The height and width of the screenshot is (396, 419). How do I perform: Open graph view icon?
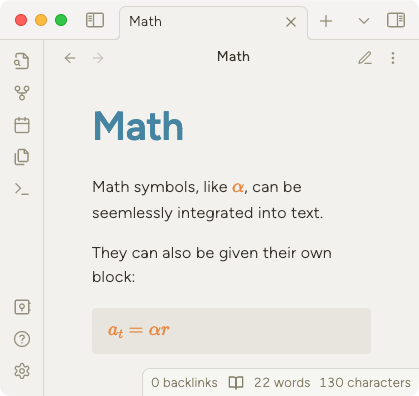point(22,93)
